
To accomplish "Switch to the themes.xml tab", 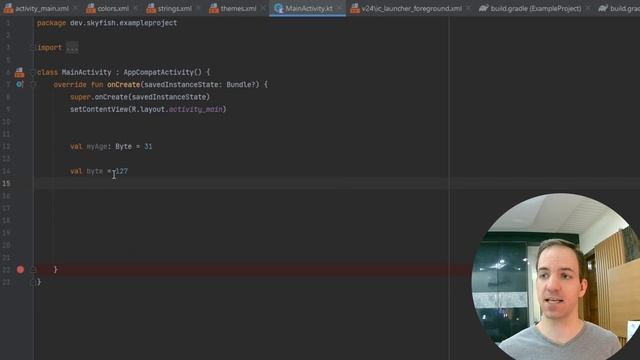I will pyautogui.click(x=238, y=8).
